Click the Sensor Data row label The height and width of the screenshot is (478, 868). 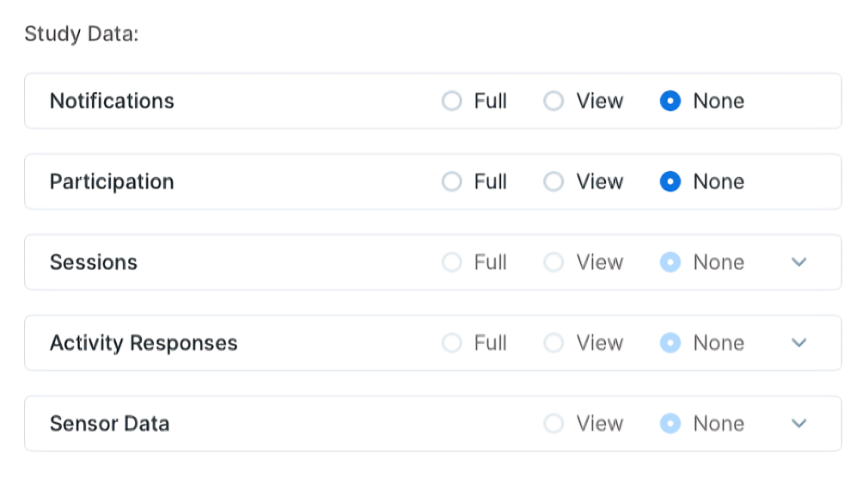pos(109,424)
